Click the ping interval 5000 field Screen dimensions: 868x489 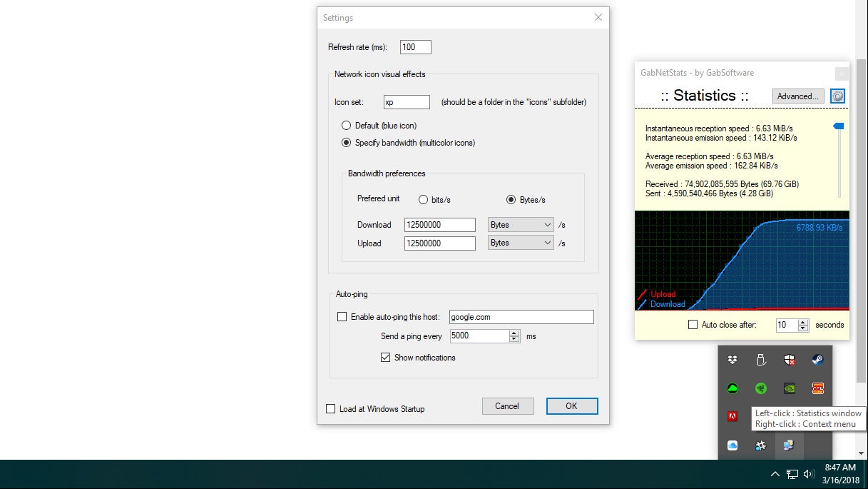[479, 336]
